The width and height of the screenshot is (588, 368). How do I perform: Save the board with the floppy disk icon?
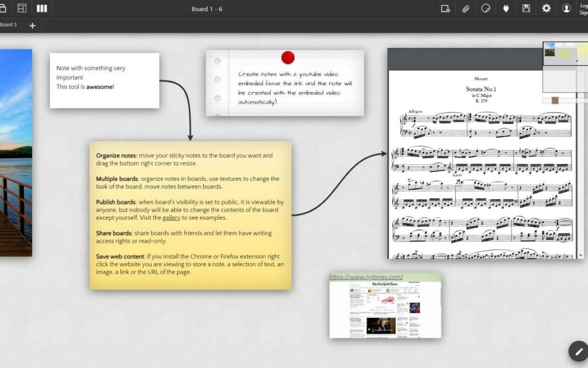(526, 8)
